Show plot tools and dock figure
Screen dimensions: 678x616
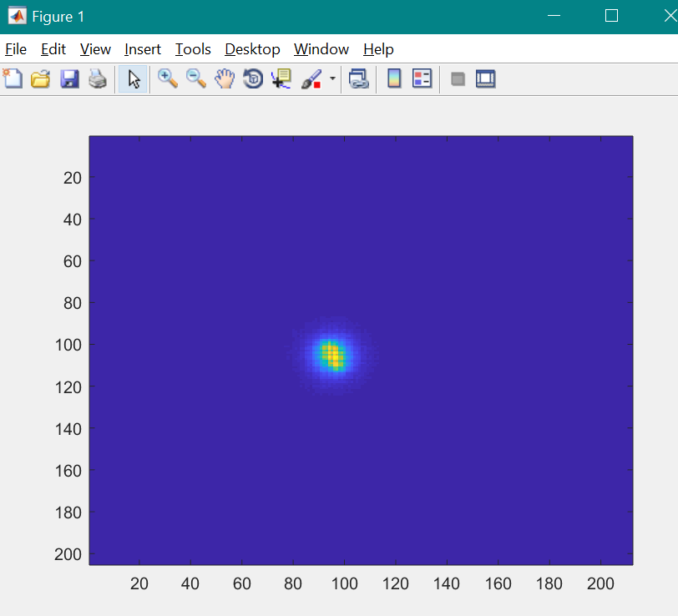pos(486,79)
